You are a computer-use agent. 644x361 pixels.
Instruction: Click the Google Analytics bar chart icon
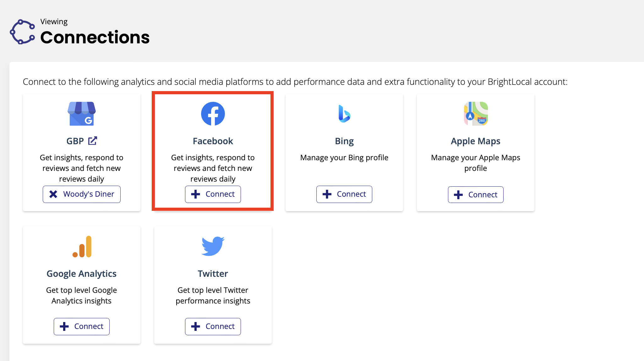pyautogui.click(x=82, y=247)
